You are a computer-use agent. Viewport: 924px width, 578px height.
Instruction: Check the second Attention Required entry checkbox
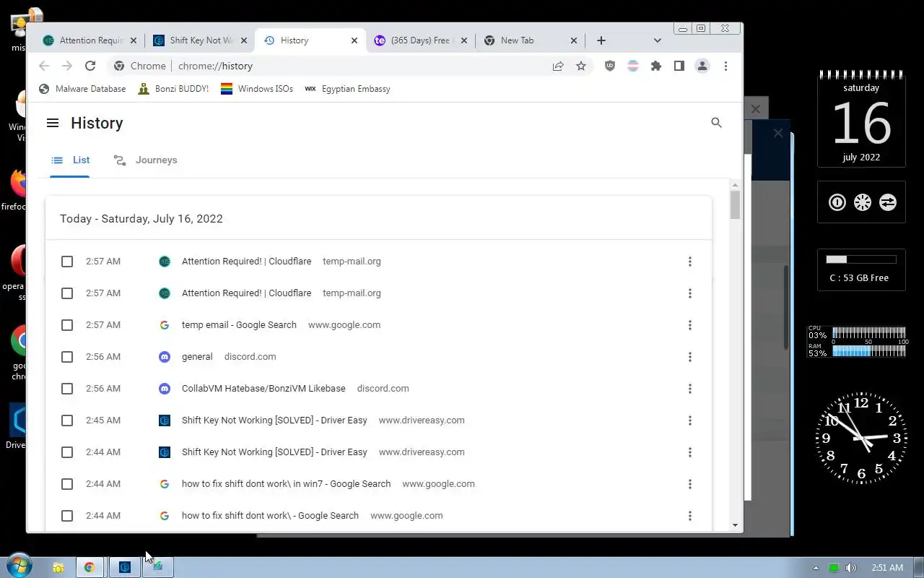pyautogui.click(x=67, y=293)
